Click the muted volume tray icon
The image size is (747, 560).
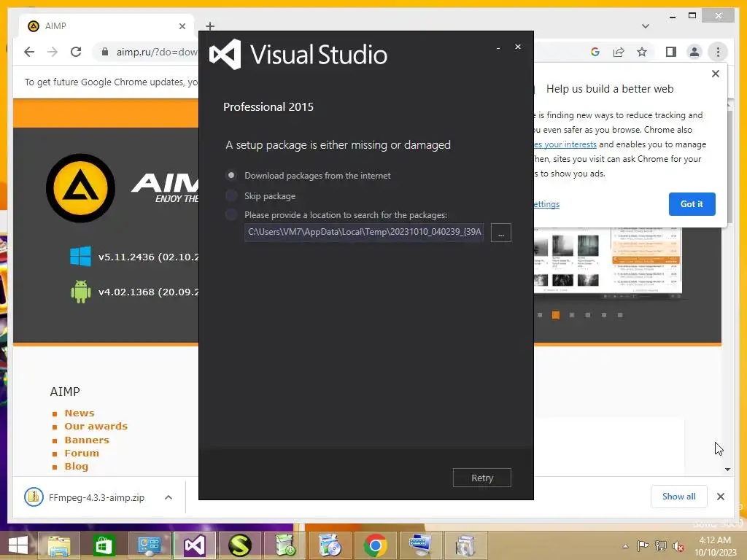(x=678, y=546)
